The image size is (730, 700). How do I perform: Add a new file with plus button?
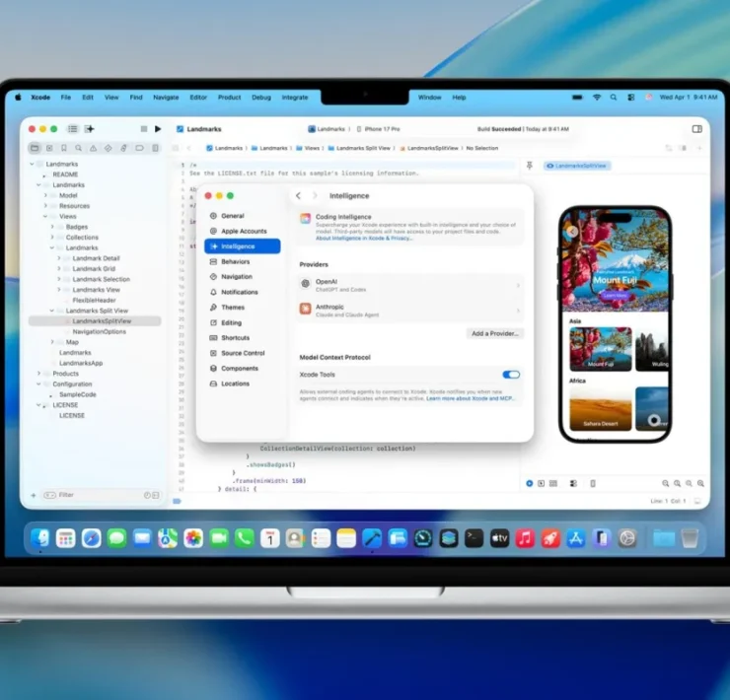coord(34,495)
